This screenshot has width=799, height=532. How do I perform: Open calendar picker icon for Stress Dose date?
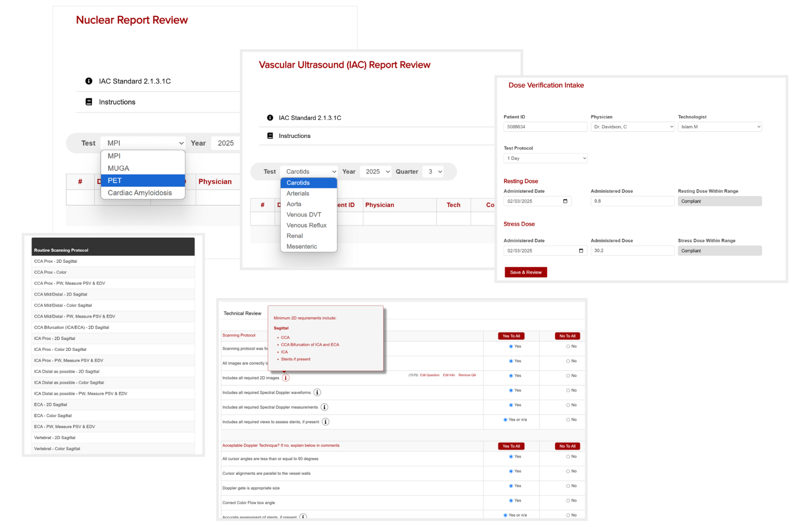coord(581,251)
